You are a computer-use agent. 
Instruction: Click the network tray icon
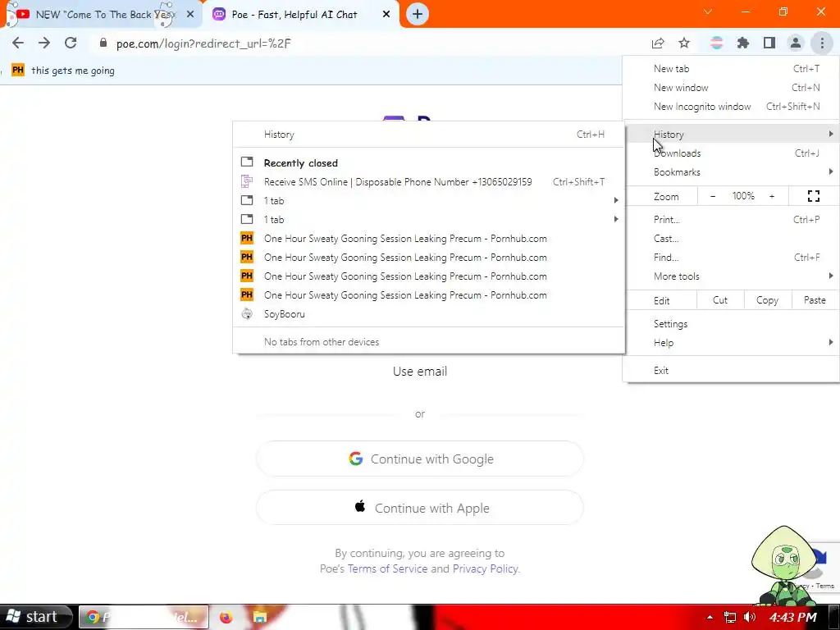[729, 617]
